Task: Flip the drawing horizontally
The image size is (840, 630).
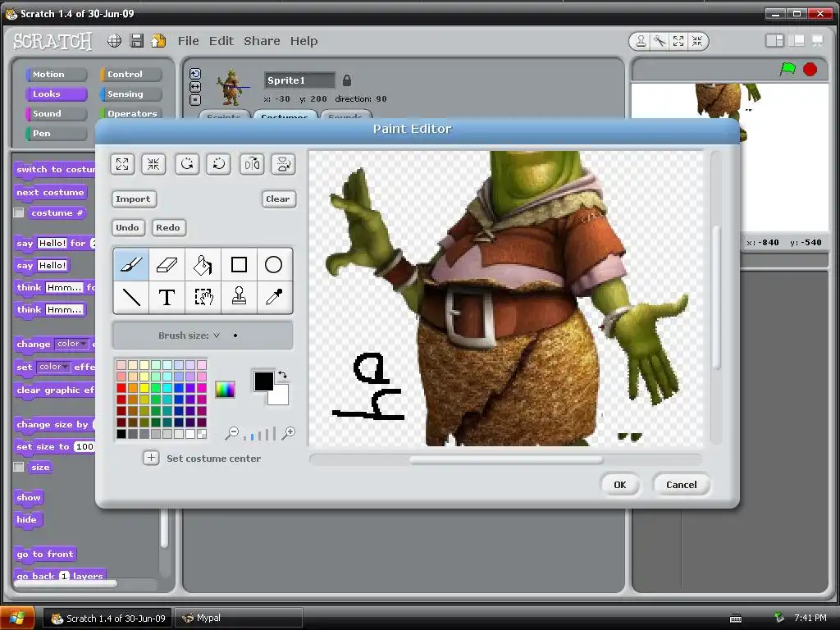Action: (x=252, y=164)
